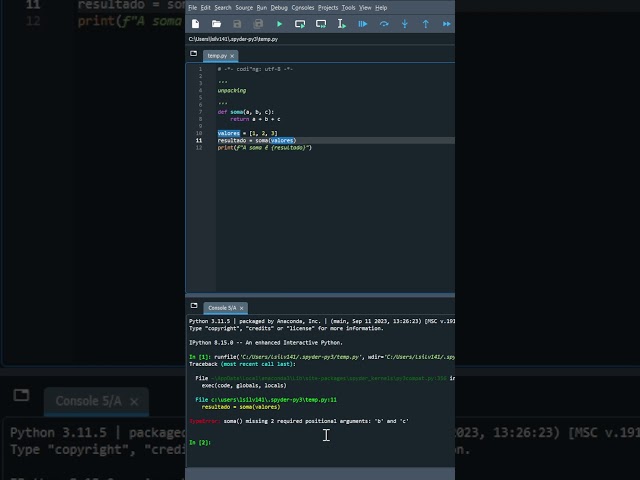
Task: Click line number 11 in editor gutter
Action: click(x=199, y=140)
